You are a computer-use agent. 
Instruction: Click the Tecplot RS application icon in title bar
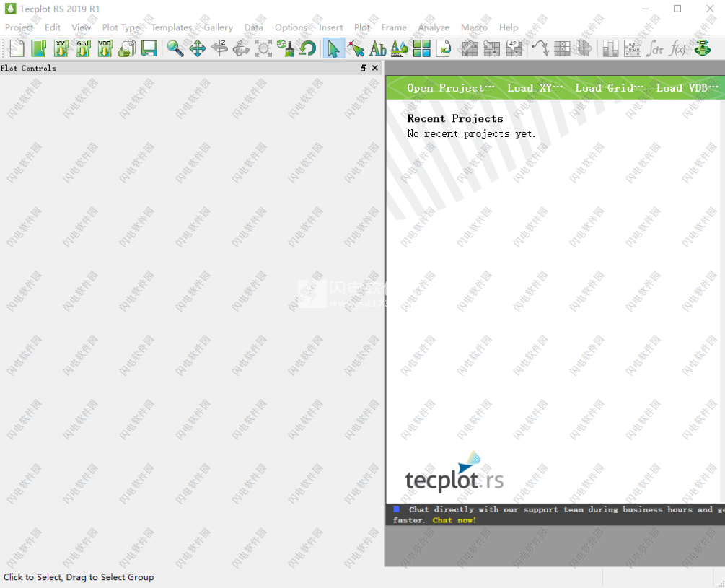[x=10, y=9]
